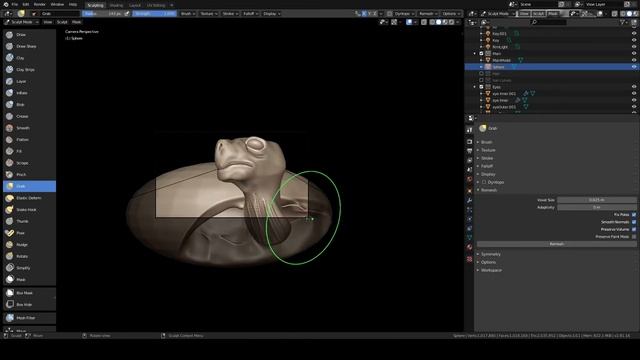Open the File menu

pos(15,4)
